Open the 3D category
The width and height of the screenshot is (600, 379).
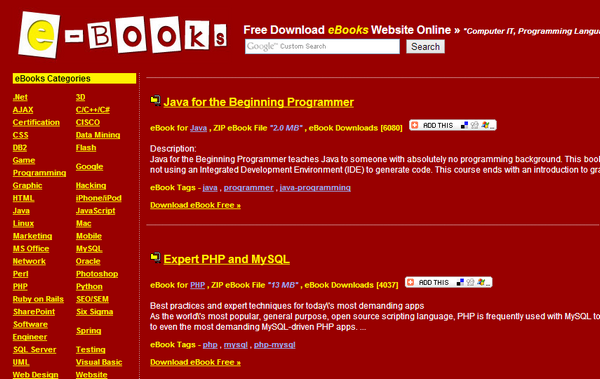click(80, 97)
